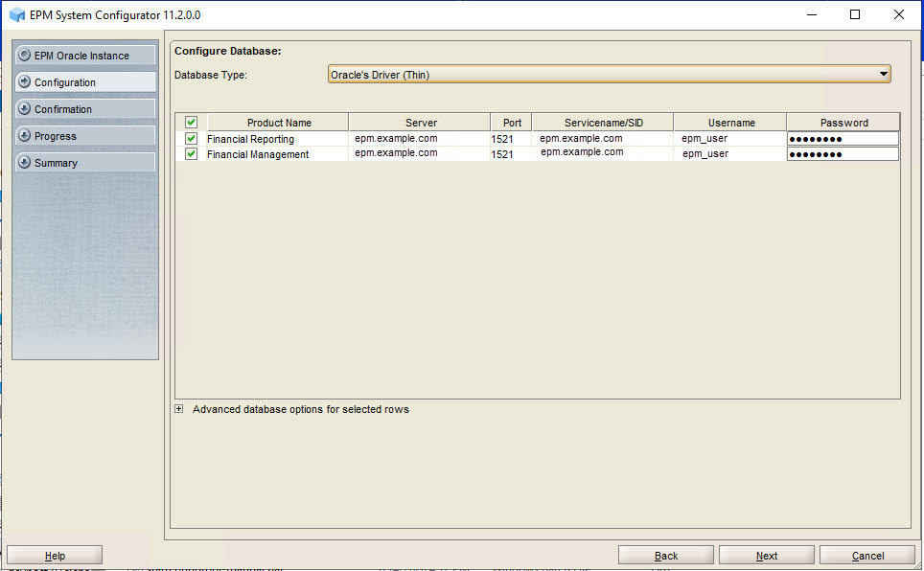Image resolution: width=924 pixels, height=571 pixels.
Task: Click the Server column header
Action: point(420,123)
